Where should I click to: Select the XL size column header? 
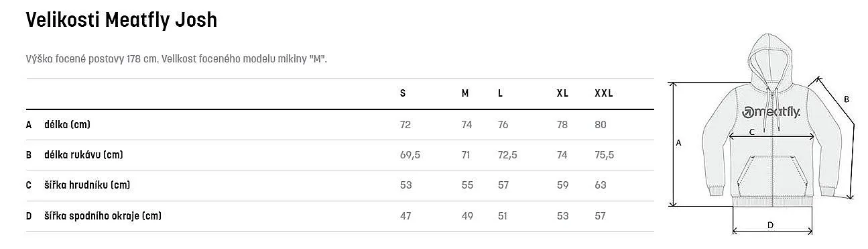tap(562, 93)
